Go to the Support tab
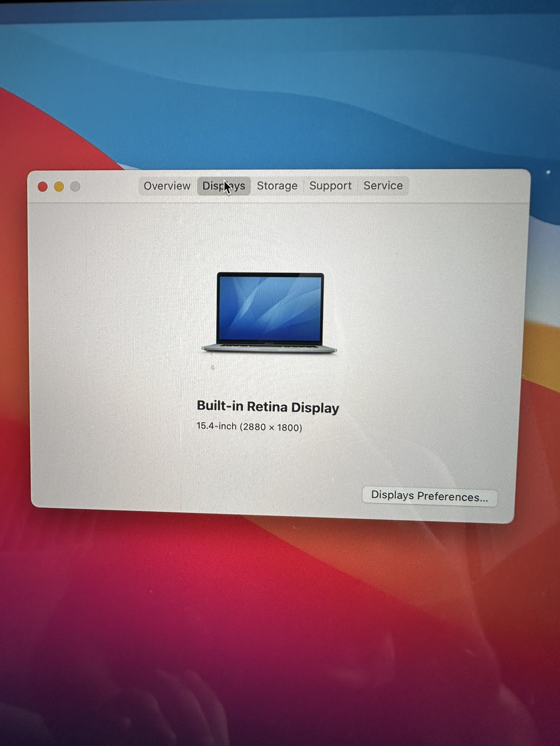The width and height of the screenshot is (560, 746). tap(330, 186)
